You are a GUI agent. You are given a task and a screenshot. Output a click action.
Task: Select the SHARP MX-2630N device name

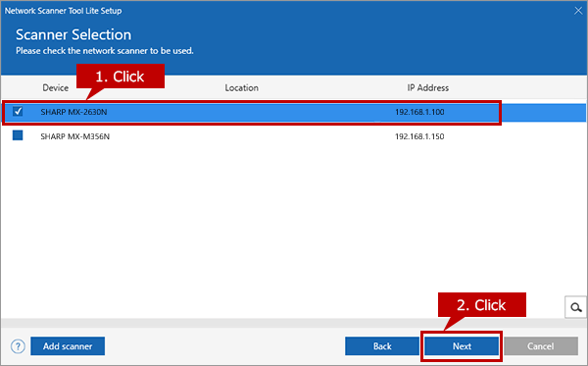pyautogui.click(x=73, y=112)
